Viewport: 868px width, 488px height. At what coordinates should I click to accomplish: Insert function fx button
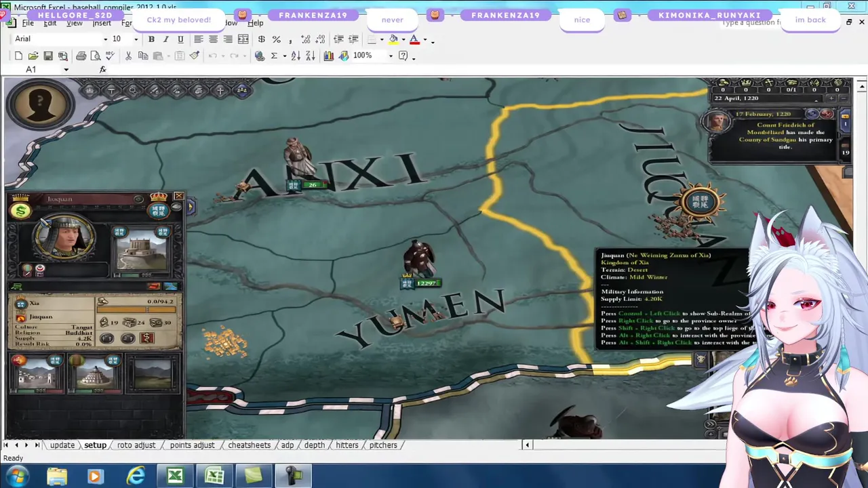point(103,69)
